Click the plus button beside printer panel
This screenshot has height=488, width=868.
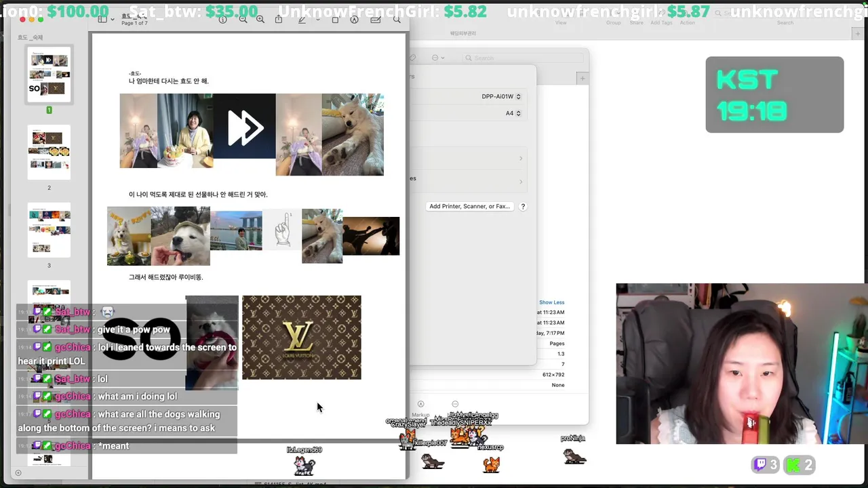pos(582,79)
